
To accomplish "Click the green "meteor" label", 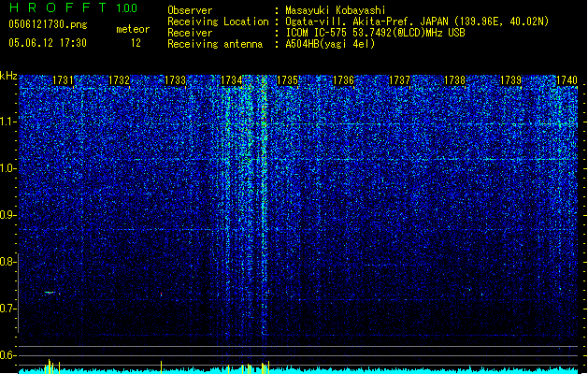I will coord(133,29).
